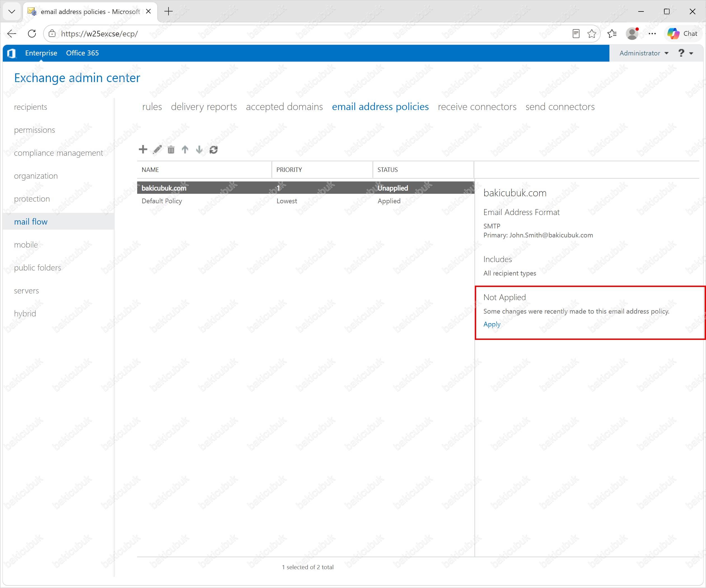Open Copilot Chat button

[682, 34]
